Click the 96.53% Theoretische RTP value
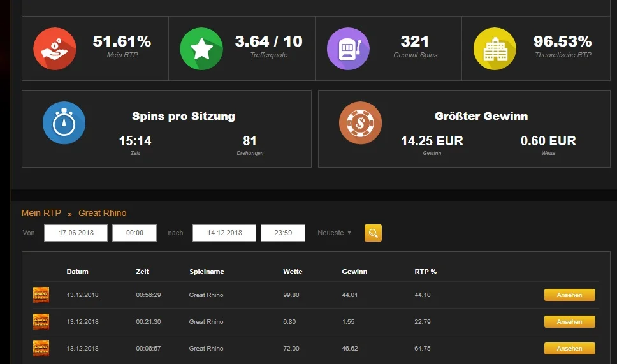Viewport: 617px width, 364px height. pos(563,41)
